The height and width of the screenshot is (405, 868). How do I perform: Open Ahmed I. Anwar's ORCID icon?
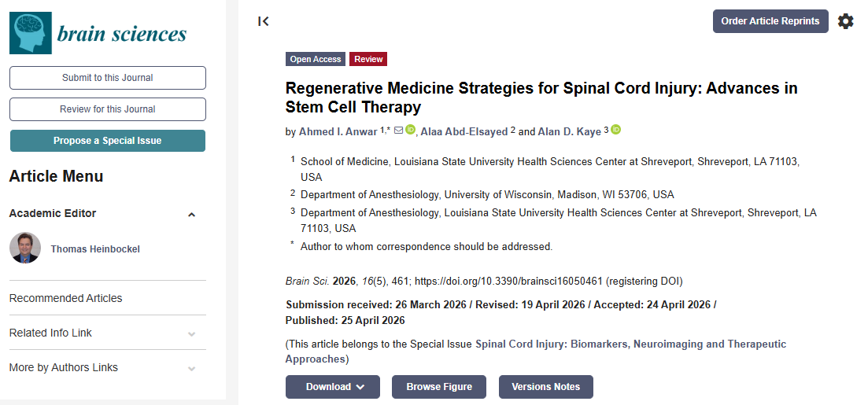pos(410,131)
